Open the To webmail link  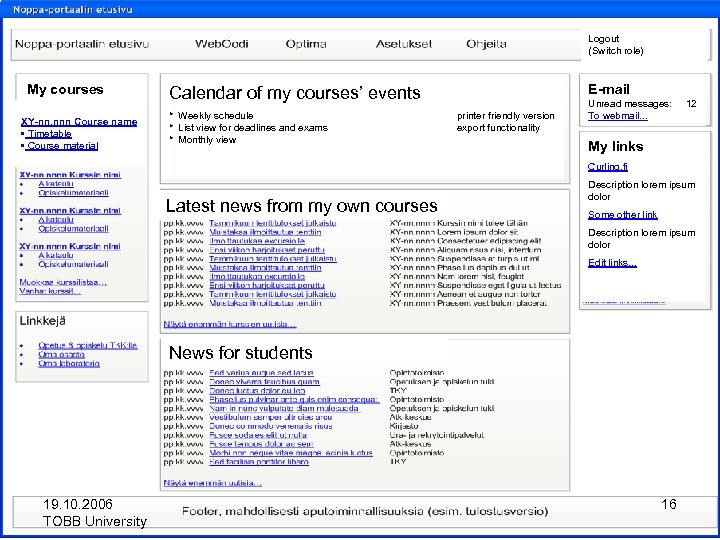[618, 117]
